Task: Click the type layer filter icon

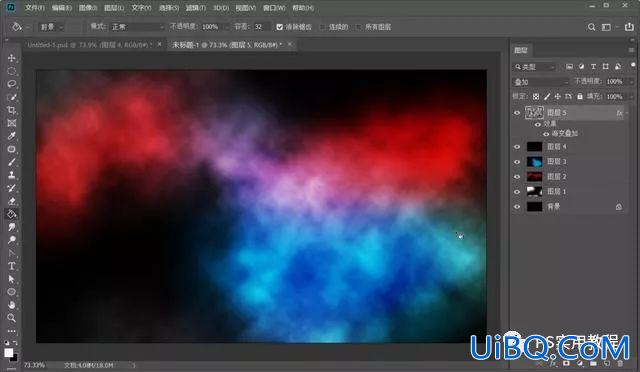Action: (x=593, y=67)
